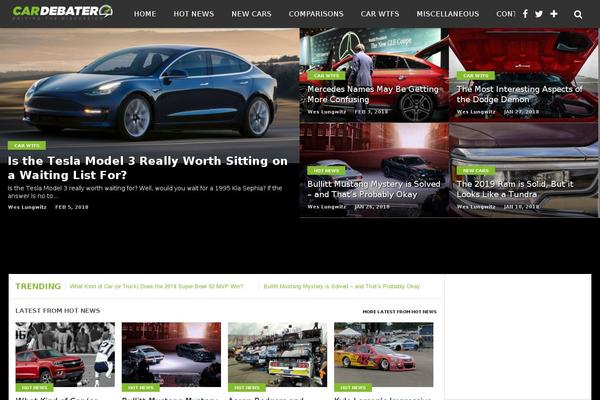Viewport: 600px width, 400px height.
Task: Open the Tesla Model 3 article headline
Action: 148,168
